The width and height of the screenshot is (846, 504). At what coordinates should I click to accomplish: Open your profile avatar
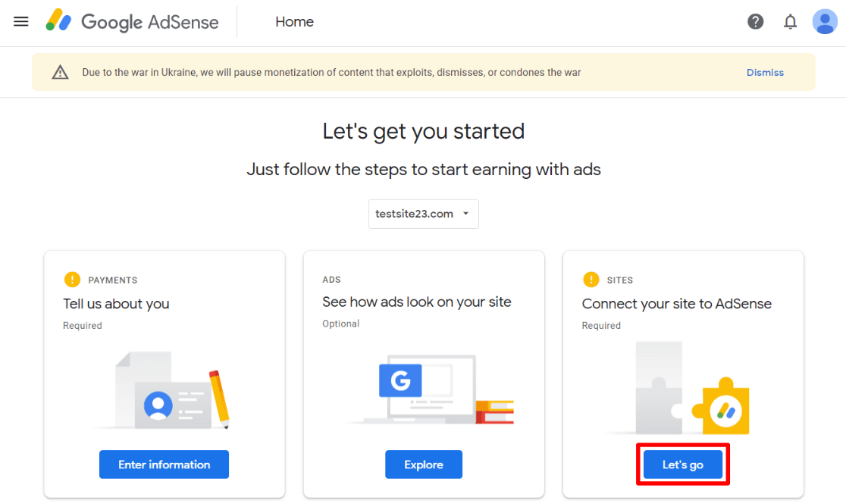(825, 21)
